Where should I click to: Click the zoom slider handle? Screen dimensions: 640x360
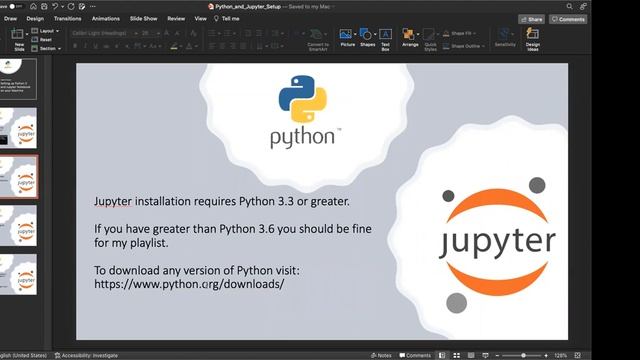(523, 356)
